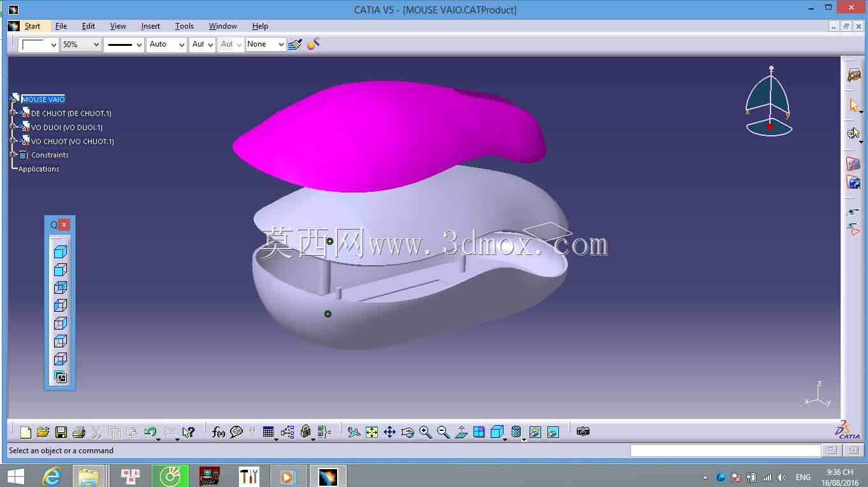
Task: Click the 3D compass
Action: coord(769,103)
